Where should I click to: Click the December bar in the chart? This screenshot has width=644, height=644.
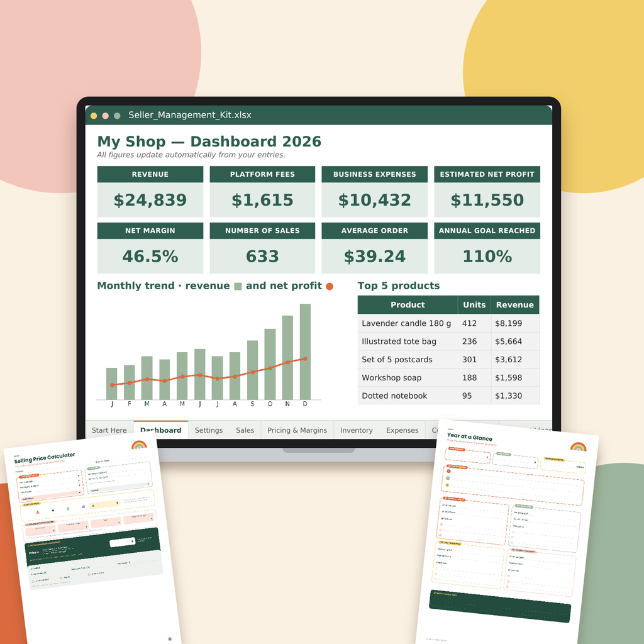click(305, 352)
